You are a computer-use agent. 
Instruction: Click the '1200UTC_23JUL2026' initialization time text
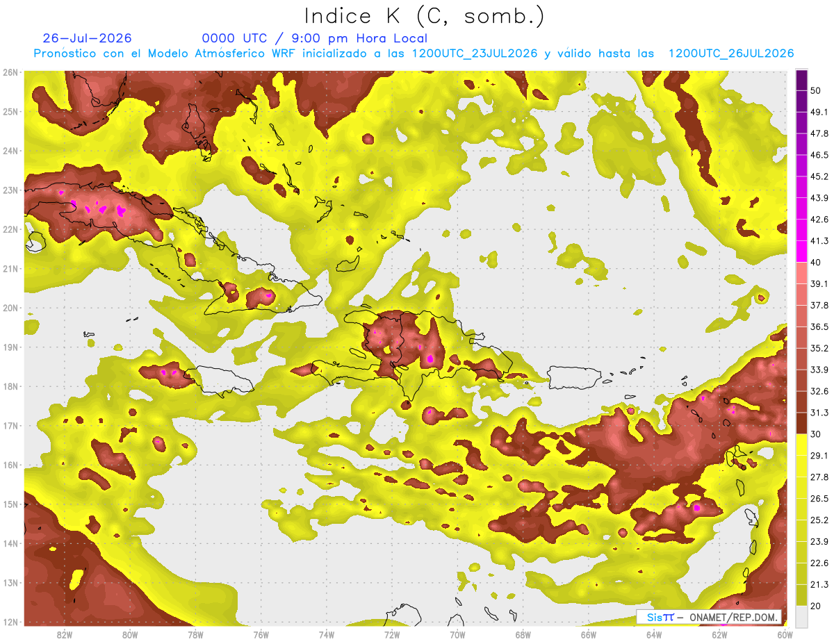coord(475,53)
